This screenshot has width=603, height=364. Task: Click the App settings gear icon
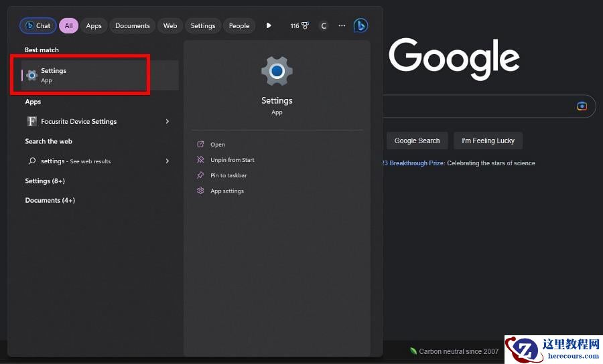tap(200, 191)
